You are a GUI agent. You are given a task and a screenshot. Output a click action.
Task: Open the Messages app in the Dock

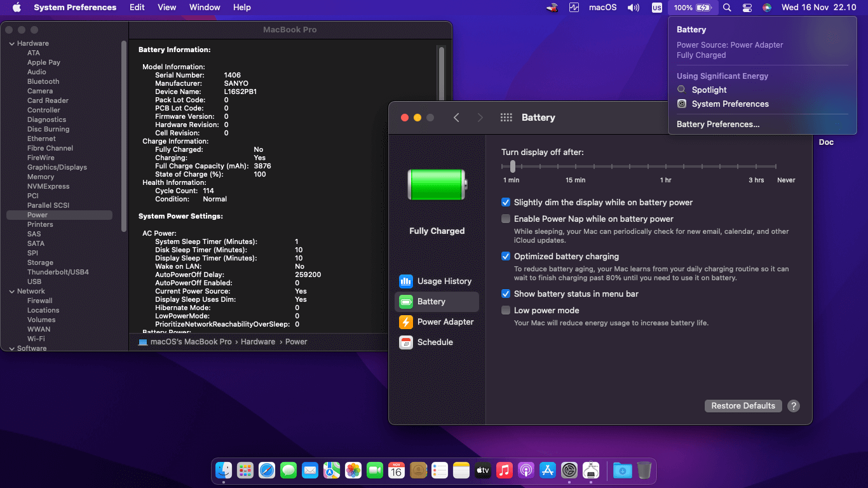(x=288, y=470)
